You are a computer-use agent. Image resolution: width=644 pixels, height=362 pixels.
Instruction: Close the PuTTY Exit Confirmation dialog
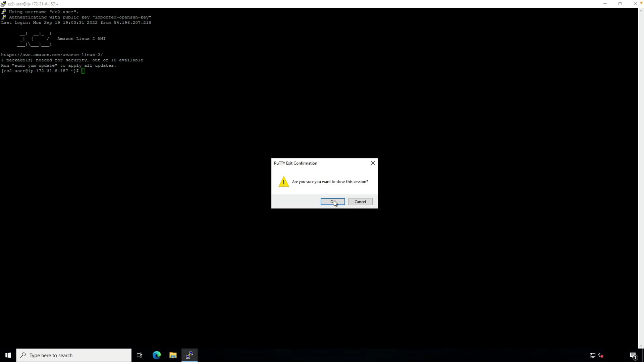click(373, 163)
